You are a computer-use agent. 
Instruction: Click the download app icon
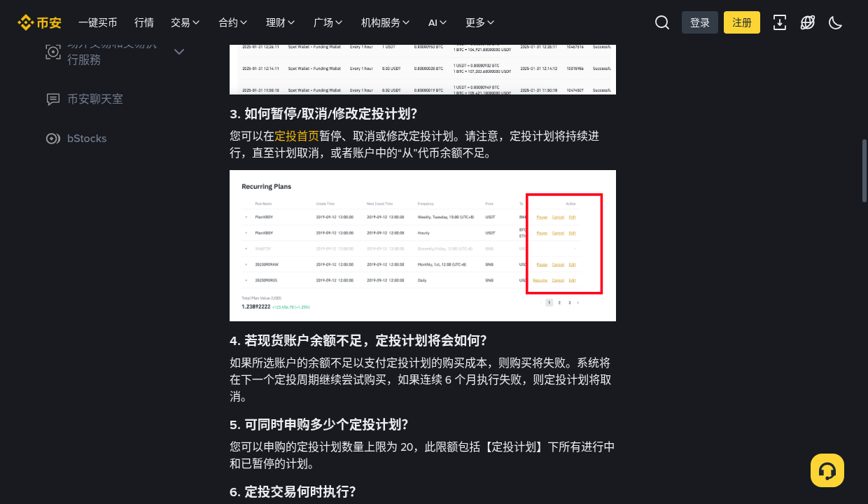780,22
